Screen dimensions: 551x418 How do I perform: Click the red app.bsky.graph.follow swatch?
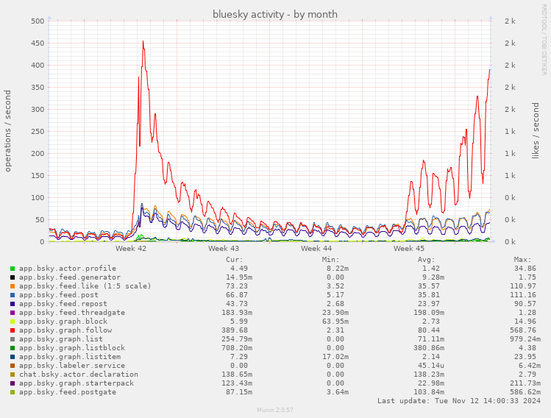13,331
